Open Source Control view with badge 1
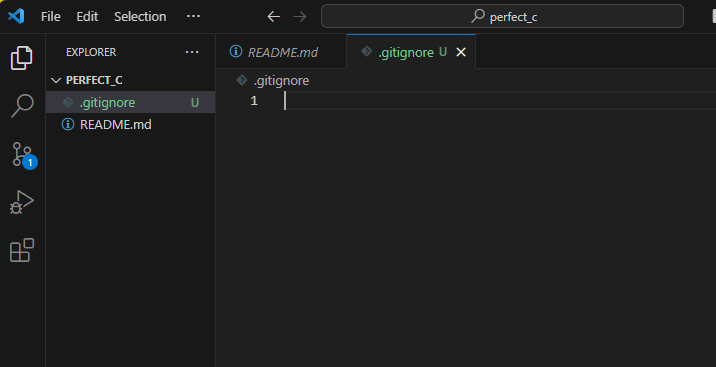 point(23,155)
